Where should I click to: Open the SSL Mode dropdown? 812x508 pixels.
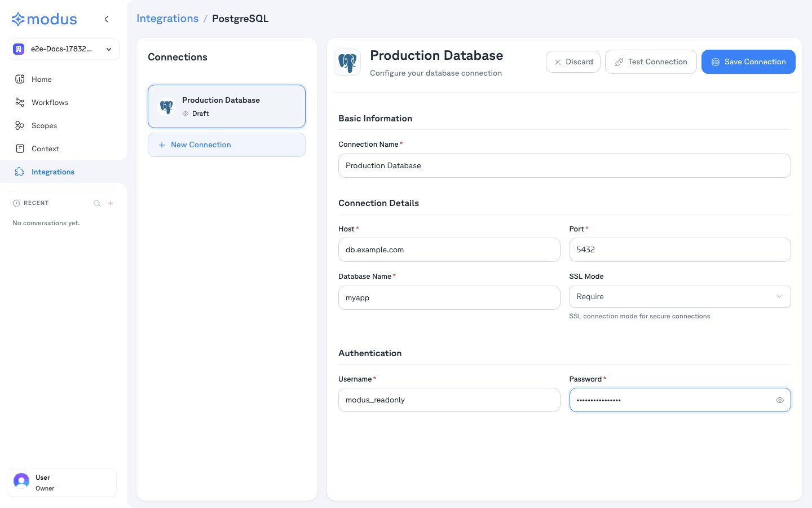pos(680,297)
